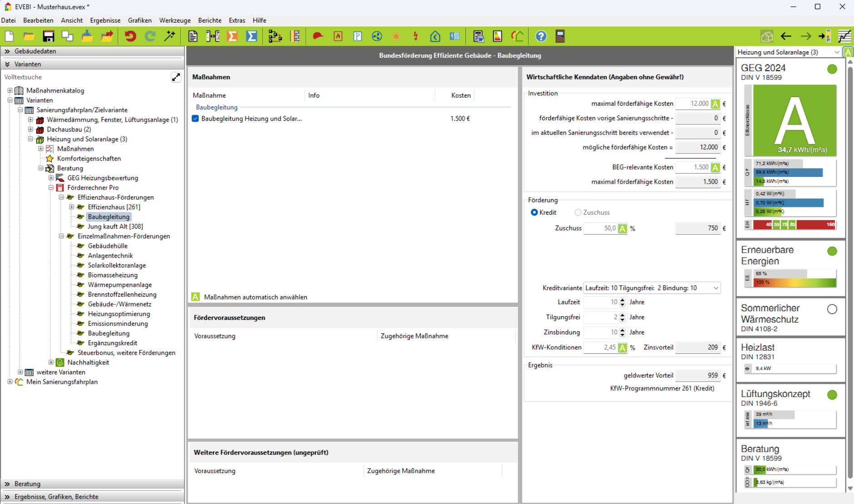Expand the Maßnahmenkatalog tree node
Screen dimensions: 854x504
(x=10, y=90)
